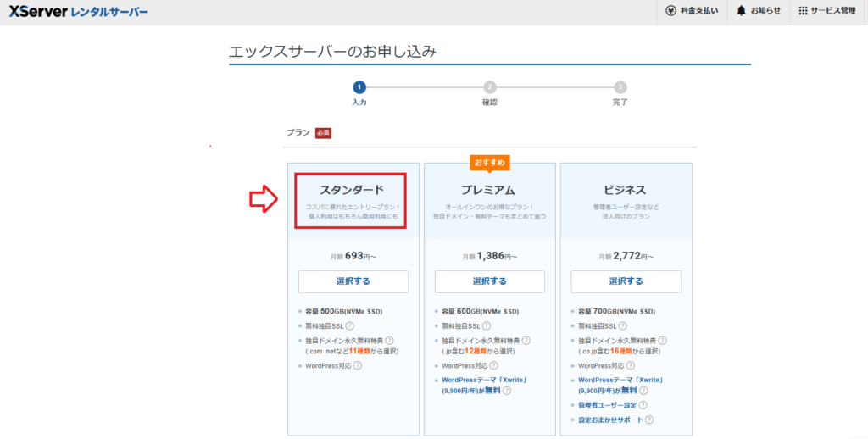
Task: Click the bell notification icon for お知らせ
Action: click(x=742, y=11)
